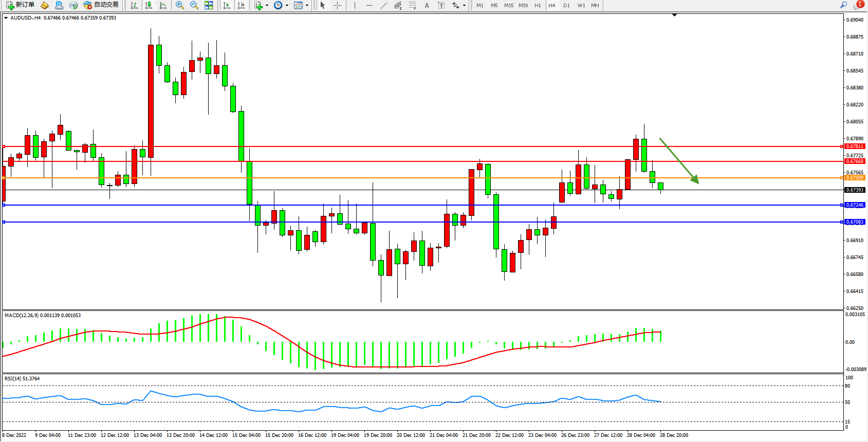Click the Zoom Out magnifier icon
Image resolution: width=868 pixels, height=442 pixels.
click(x=194, y=5)
